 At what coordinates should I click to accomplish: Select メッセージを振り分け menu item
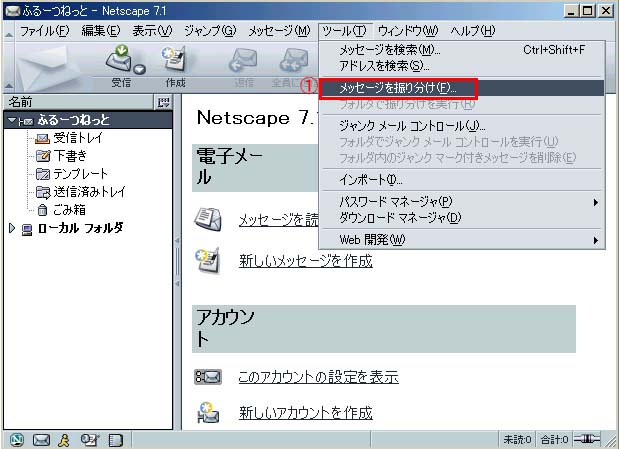coord(398,88)
